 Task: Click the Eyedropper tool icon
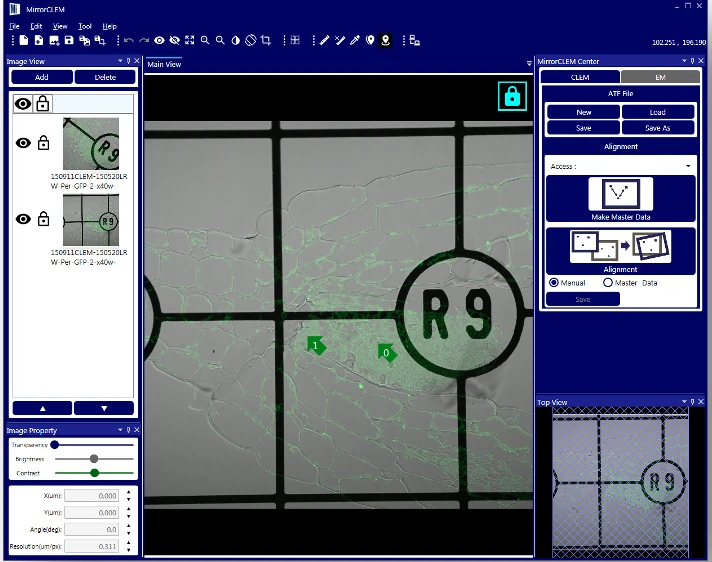tap(355, 40)
